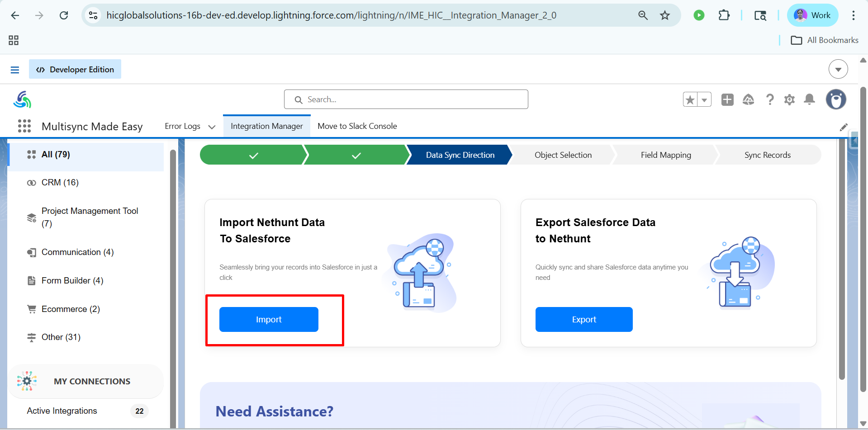Open the zoom magnifier in address bar
Screen dimensions: 868x430
click(x=643, y=15)
